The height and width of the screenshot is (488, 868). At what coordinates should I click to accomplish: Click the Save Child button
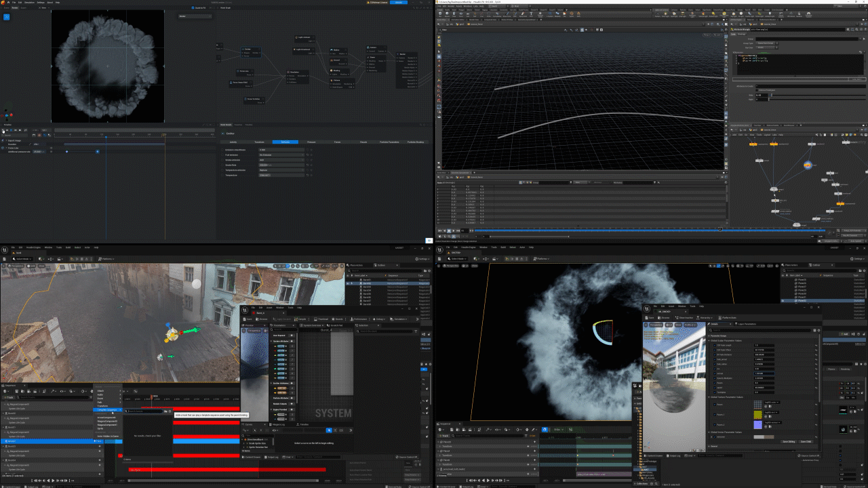pos(806,441)
